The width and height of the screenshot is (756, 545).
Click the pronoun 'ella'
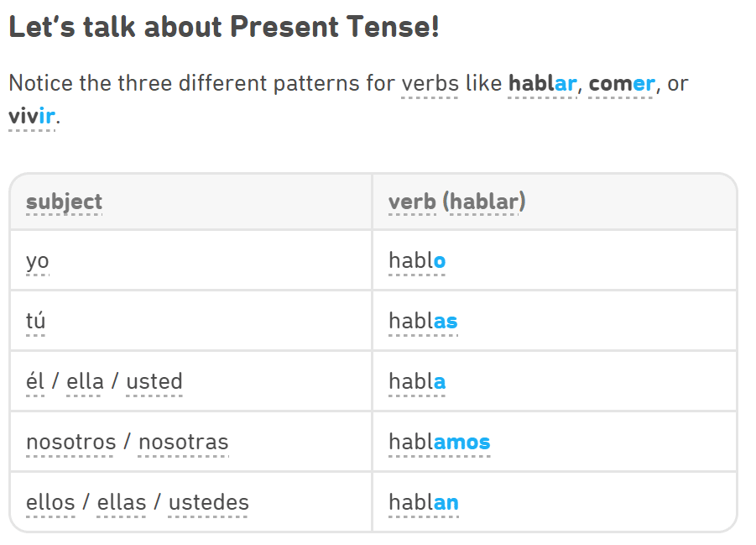pyautogui.click(x=85, y=381)
